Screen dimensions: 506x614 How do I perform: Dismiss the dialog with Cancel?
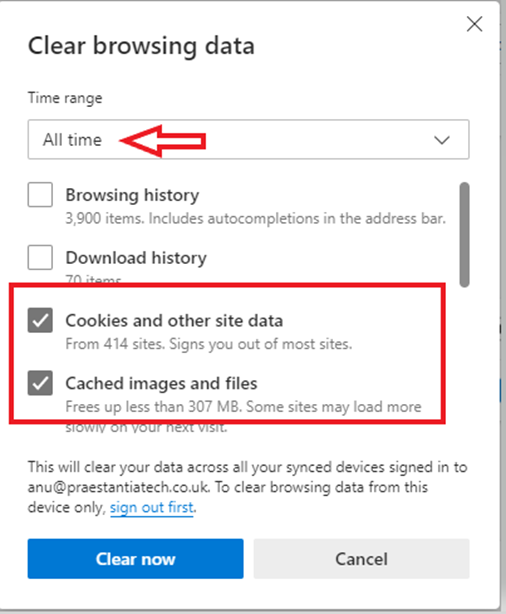361,559
